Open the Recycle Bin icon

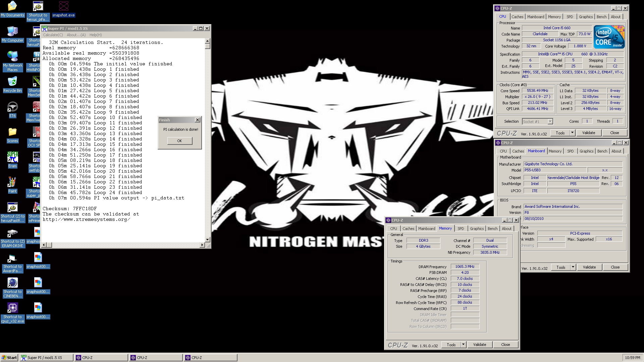pyautogui.click(x=12, y=84)
